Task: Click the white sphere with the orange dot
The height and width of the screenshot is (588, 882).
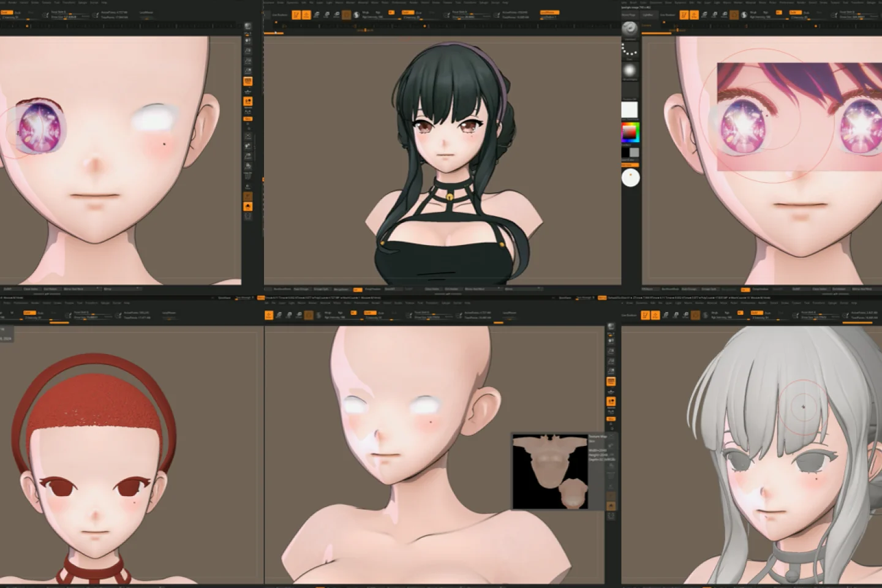Action: pos(630,178)
